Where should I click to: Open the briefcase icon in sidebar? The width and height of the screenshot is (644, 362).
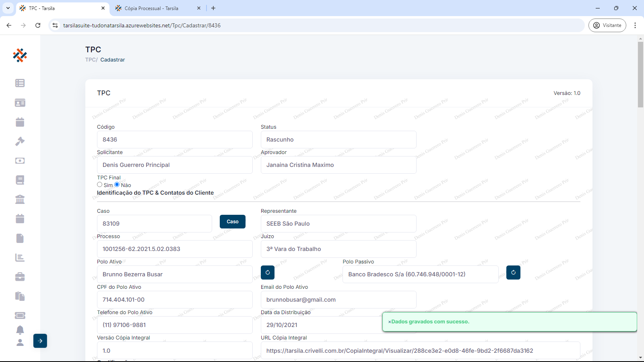point(20,277)
